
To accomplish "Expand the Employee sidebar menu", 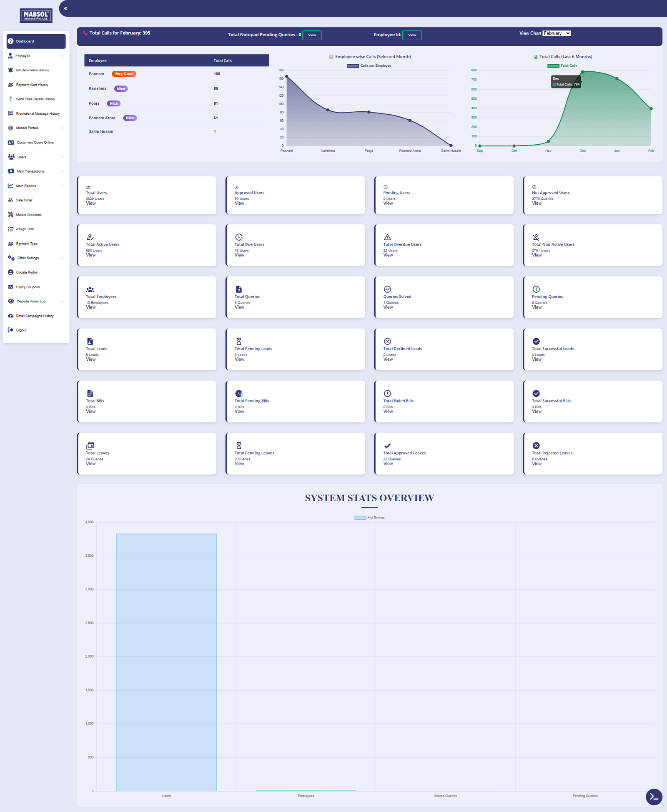I will point(36,56).
